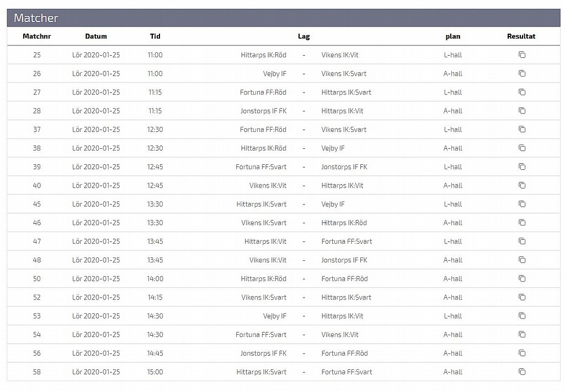The height and width of the screenshot is (392, 565).
Task: Select Jonstorps IF FK in match 56
Action: [263, 353]
